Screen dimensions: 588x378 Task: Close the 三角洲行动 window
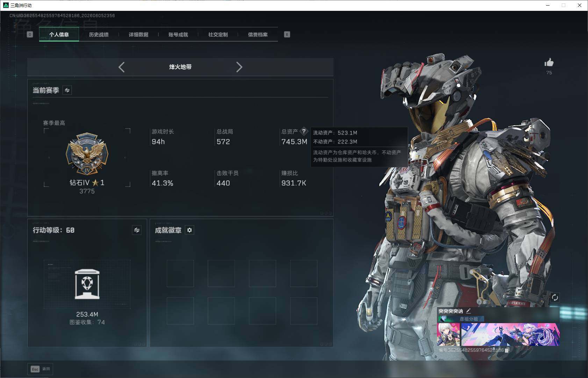click(x=580, y=5)
